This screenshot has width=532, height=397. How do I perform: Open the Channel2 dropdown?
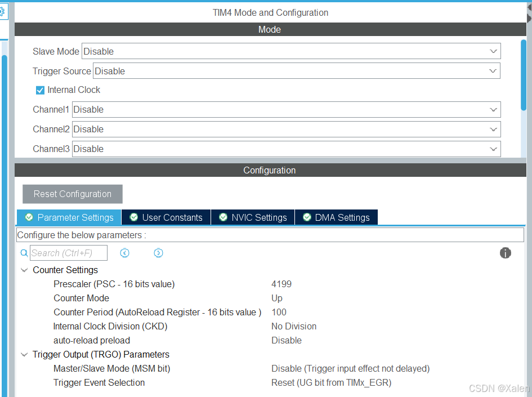point(494,129)
